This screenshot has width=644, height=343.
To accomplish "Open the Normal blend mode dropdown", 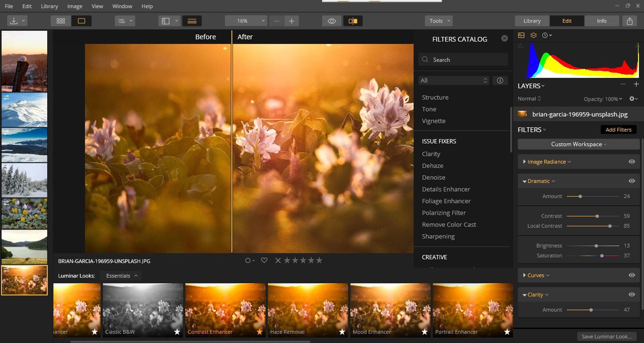I will (x=529, y=99).
